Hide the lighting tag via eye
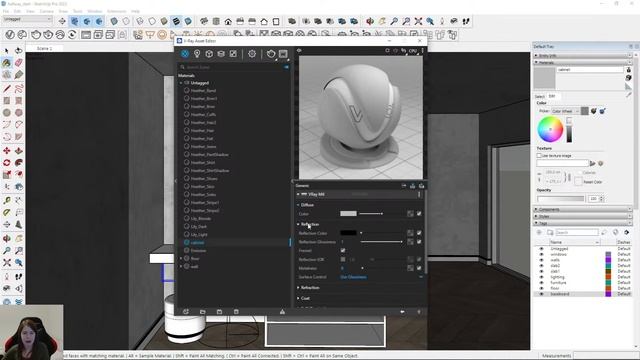The image size is (640, 360). (x=542, y=277)
